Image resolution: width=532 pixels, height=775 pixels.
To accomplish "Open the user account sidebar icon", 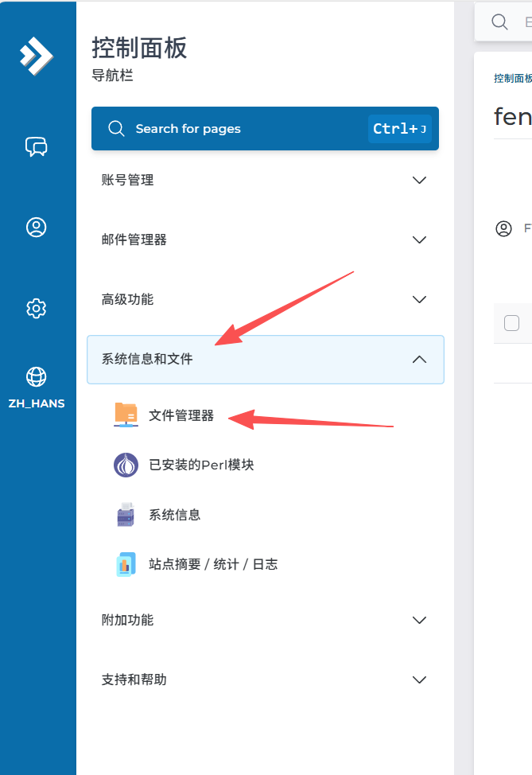I will pos(36,228).
